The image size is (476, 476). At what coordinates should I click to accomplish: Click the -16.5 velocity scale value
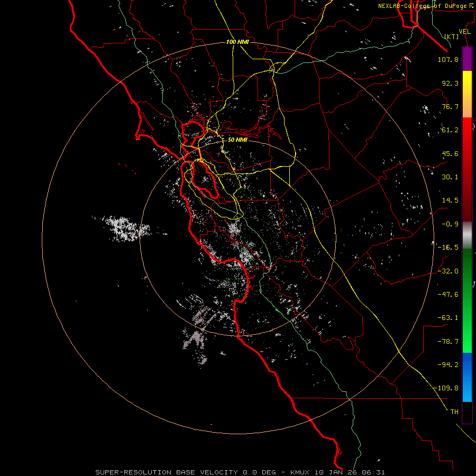[448, 248]
